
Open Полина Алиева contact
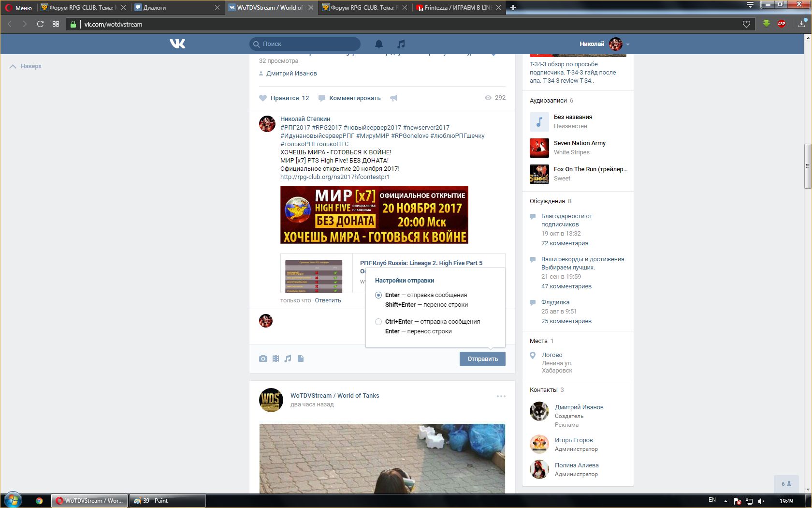pyautogui.click(x=577, y=465)
